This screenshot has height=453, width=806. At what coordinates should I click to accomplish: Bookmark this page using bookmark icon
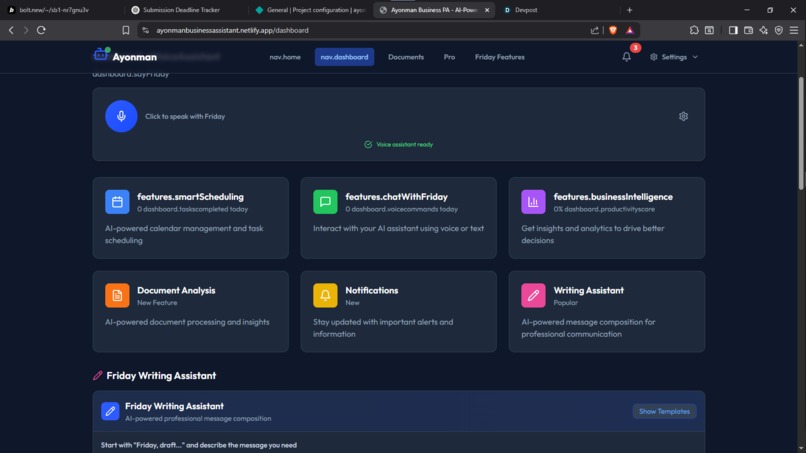pos(125,30)
